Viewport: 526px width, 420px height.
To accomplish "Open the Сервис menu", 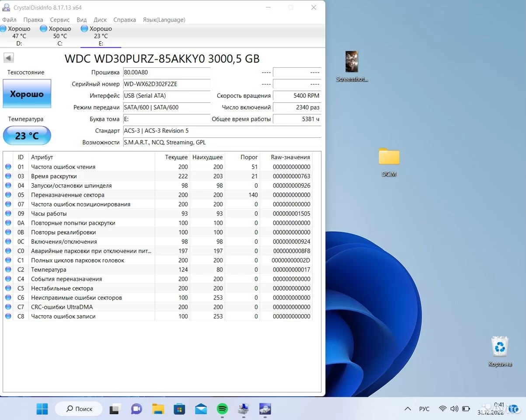I will click(59, 20).
